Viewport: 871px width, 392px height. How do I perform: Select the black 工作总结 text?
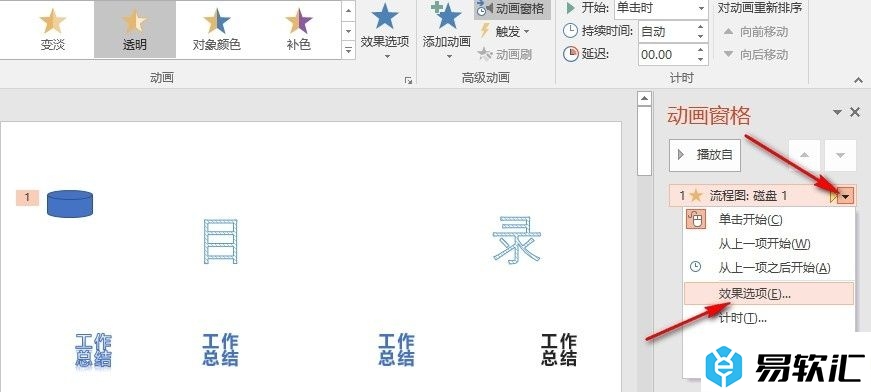click(559, 350)
